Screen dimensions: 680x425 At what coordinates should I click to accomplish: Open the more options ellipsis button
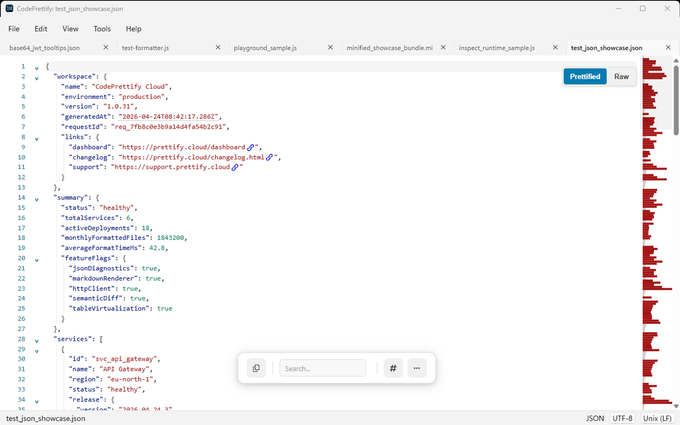click(417, 368)
